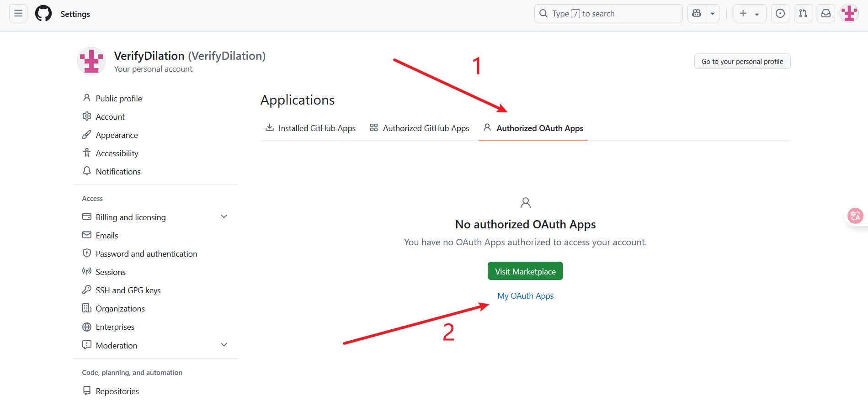The width and height of the screenshot is (868, 401).
Task: Expand Billing and licensing section
Action: [224, 217]
